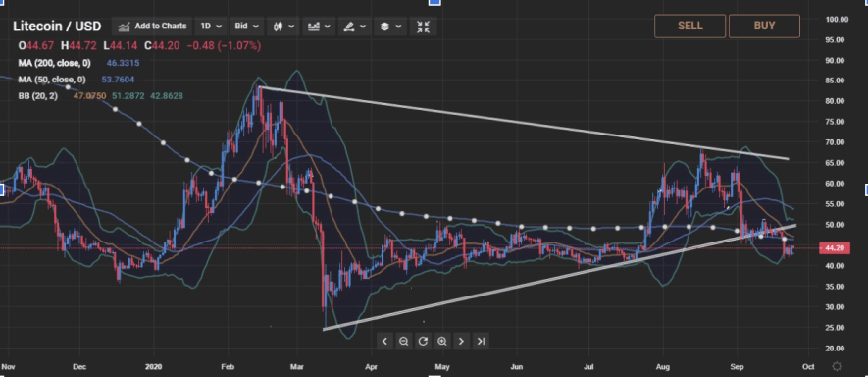Click the -0.48 (-1.07%) change value
The width and height of the screenshot is (868, 377).
(224, 46)
